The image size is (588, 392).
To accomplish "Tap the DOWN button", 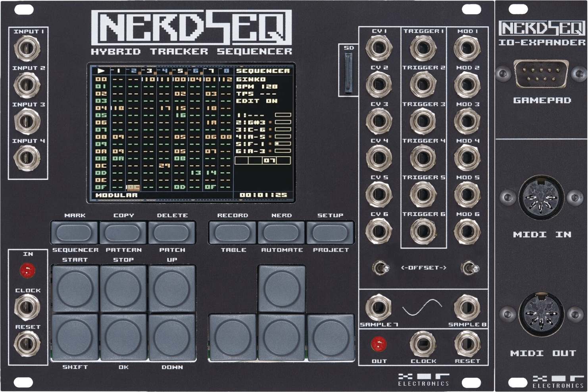I will pos(172,337).
